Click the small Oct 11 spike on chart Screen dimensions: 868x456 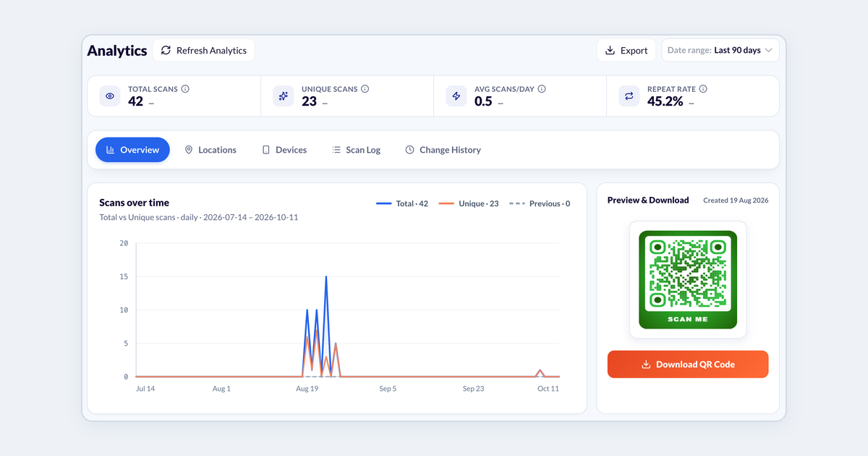[x=540, y=371]
